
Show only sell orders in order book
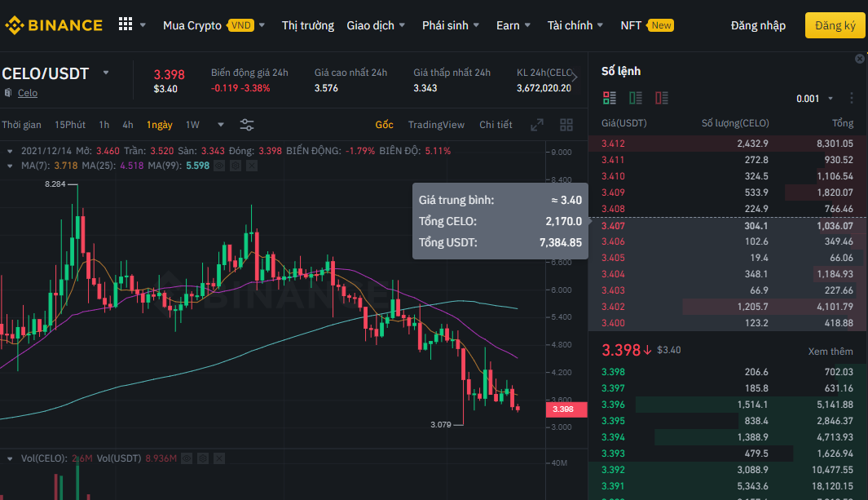click(x=662, y=99)
